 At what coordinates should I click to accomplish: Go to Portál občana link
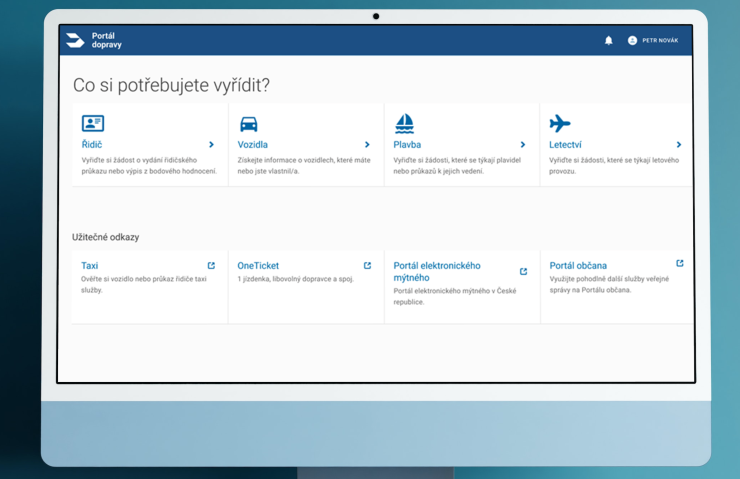pos(578,266)
